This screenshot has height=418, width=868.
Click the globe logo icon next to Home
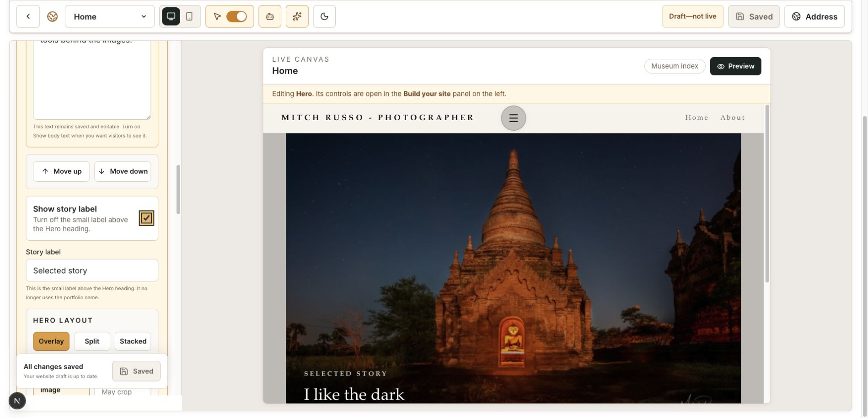(x=53, y=16)
